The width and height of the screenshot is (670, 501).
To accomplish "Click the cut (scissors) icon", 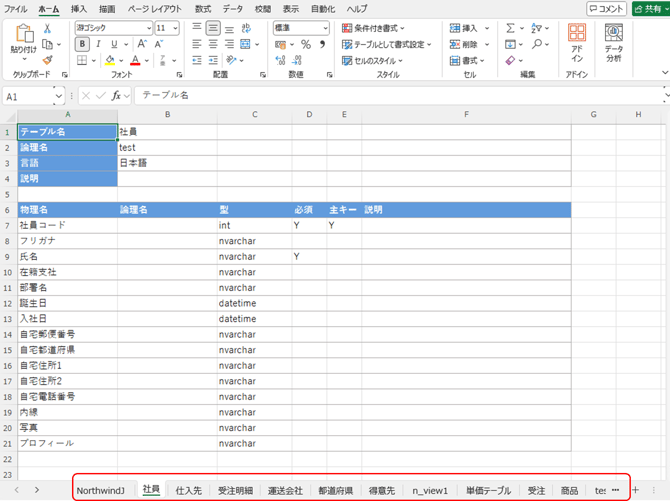I will pyautogui.click(x=47, y=29).
